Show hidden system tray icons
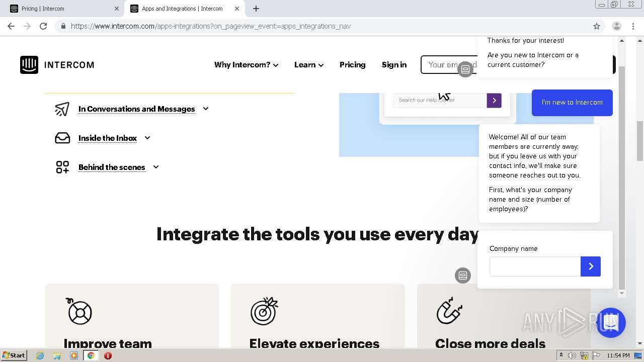This screenshot has height=362, width=644. click(x=561, y=355)
